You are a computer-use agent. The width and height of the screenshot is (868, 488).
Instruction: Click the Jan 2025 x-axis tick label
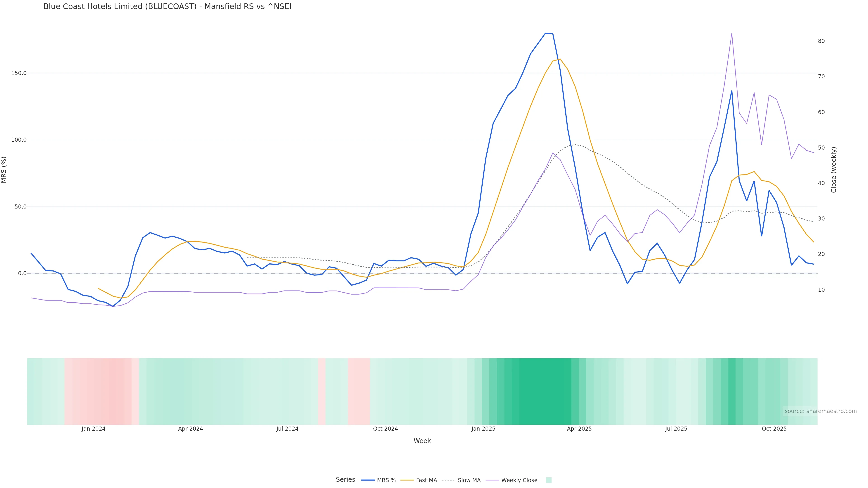click(x=483, y=429)
